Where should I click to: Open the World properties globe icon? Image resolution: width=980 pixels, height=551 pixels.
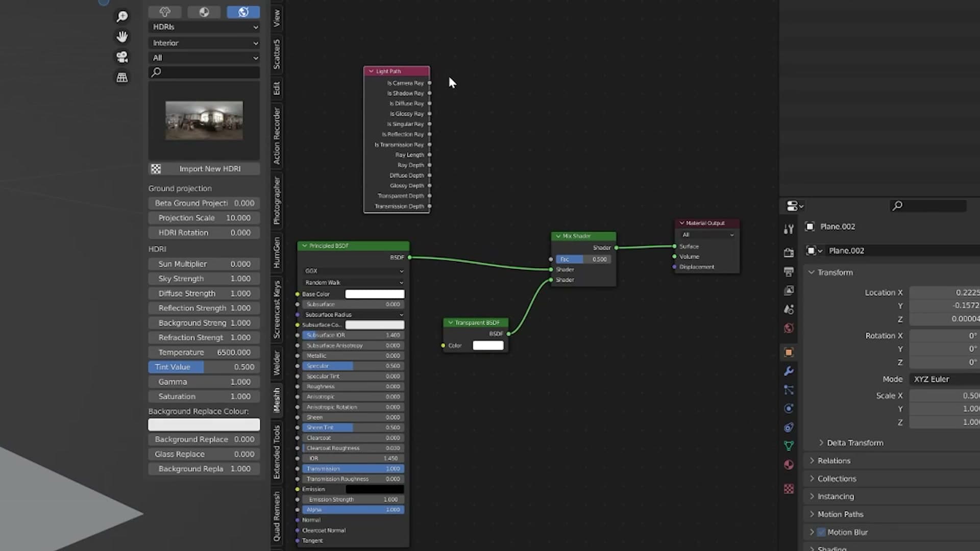(x=789, y=328)
